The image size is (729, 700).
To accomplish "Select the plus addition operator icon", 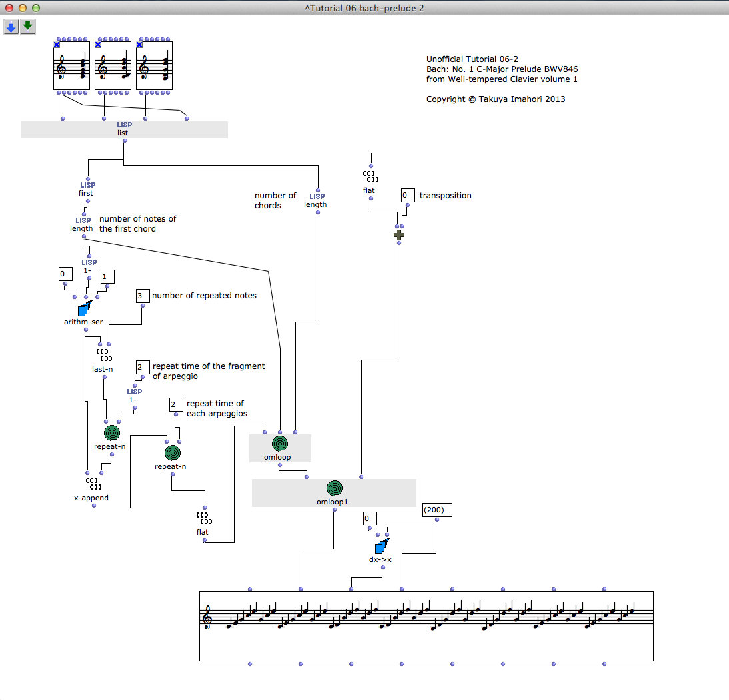I will (399, 234).
